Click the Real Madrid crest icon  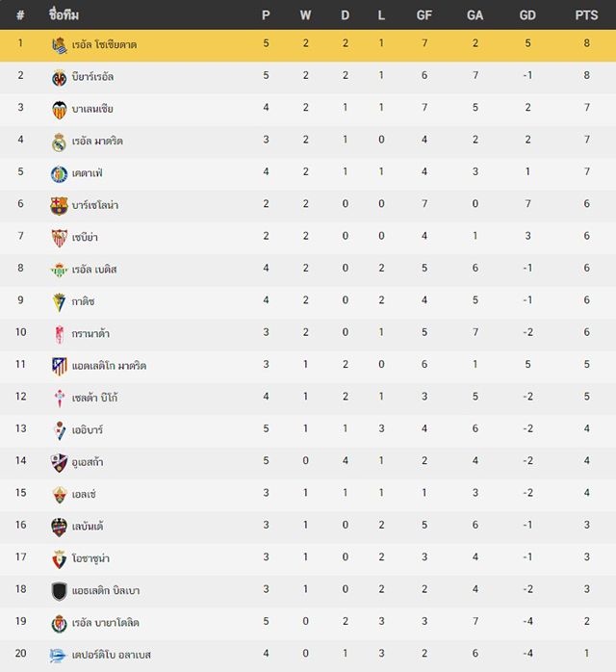coord(59,142)
